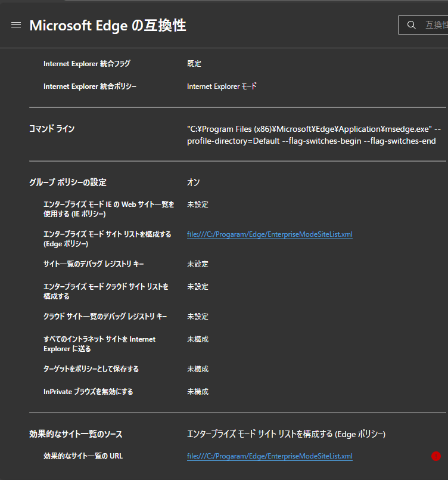Select the コマンド ライン label
This screenshot has width=448, height=480.
pos(52,129)
